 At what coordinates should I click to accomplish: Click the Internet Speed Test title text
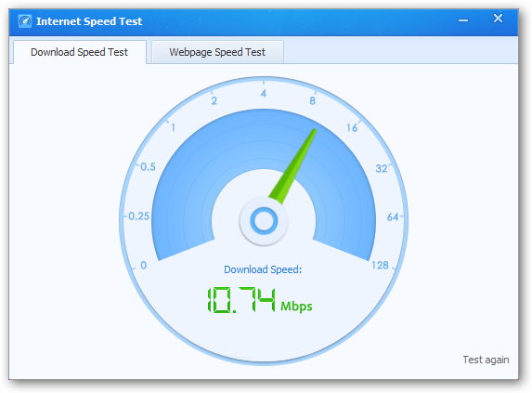pyautogui.click(x=89, y=21)
